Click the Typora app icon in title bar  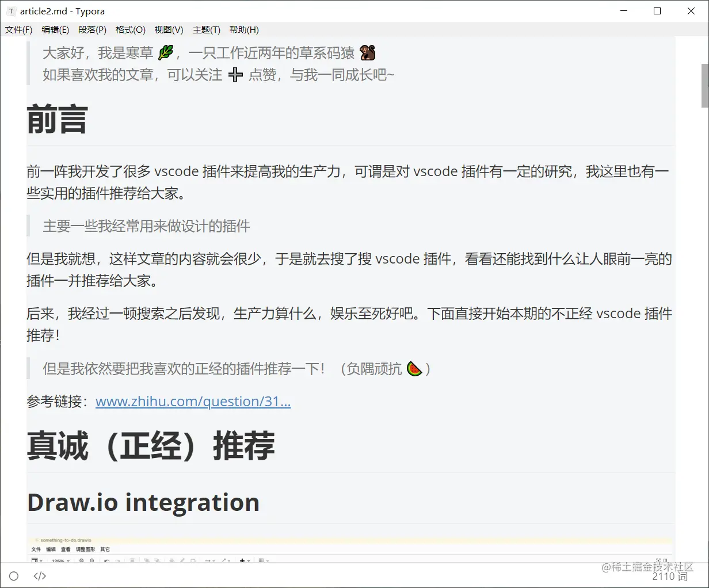tap(11, 11)
